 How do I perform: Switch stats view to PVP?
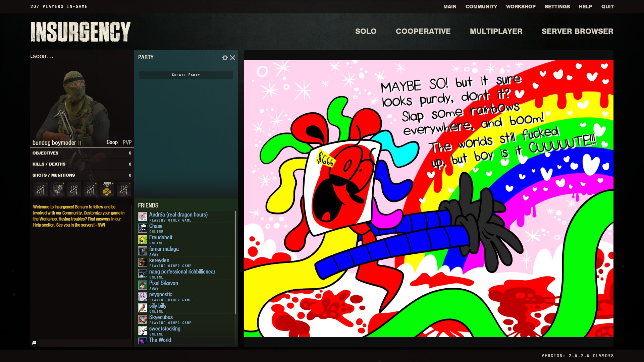[127, 142]
